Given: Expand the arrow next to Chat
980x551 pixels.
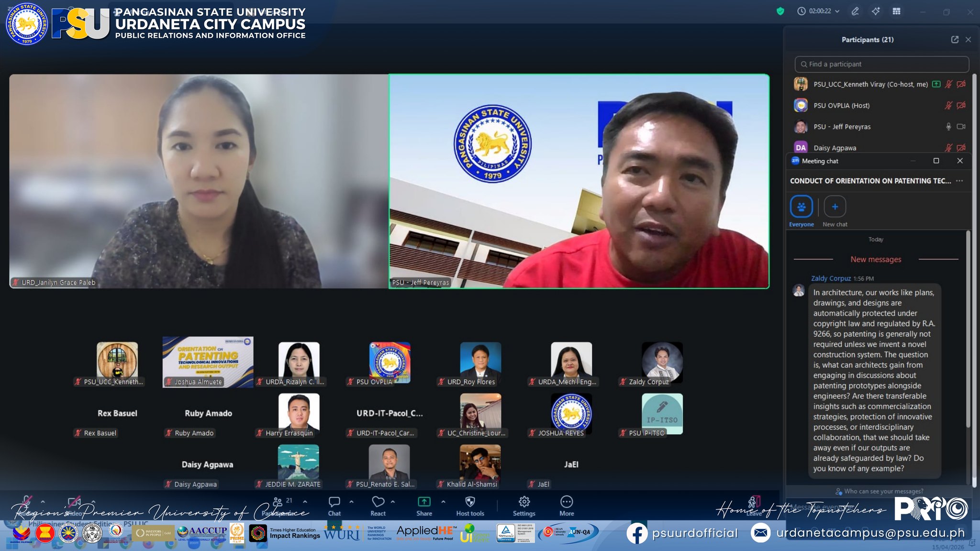Looking at the screenshot, I should pyautogui.click(x=351, y=502).
